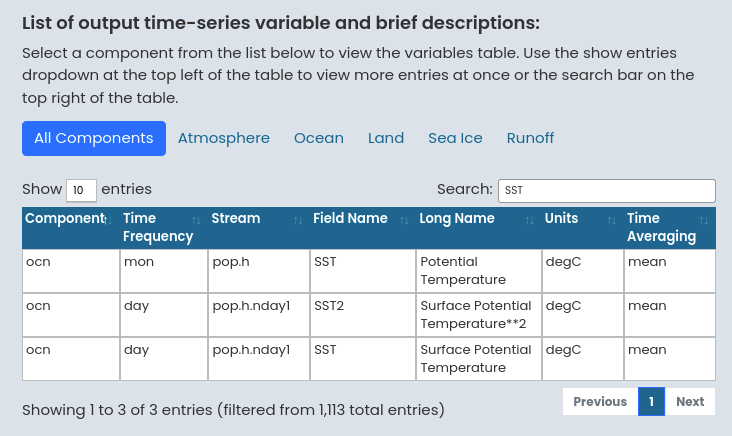The height and width of the screenshot is (436, 732).
Task: Switch to the Atmosphere tab
Action: click(x=224, y=138)
